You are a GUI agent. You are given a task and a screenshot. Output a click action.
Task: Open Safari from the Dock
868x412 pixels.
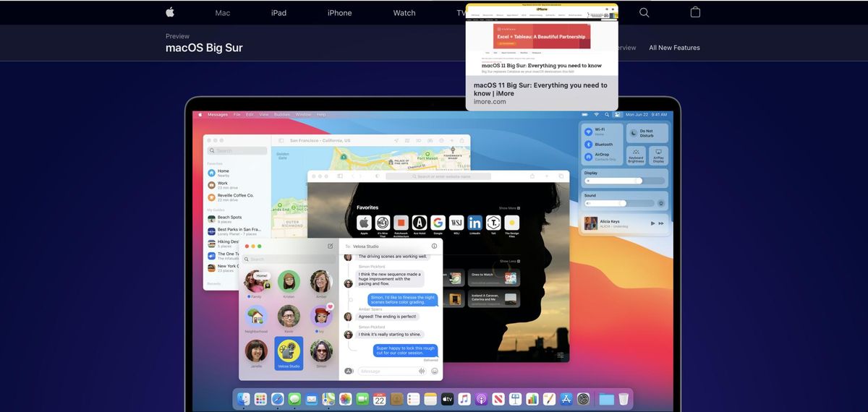point(277,399)
